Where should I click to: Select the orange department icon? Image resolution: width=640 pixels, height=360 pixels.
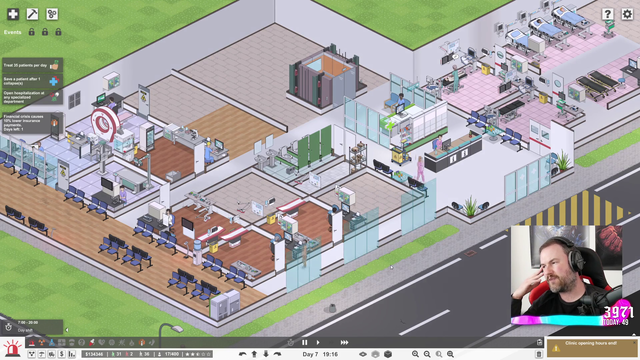click(x=142, y=342)
